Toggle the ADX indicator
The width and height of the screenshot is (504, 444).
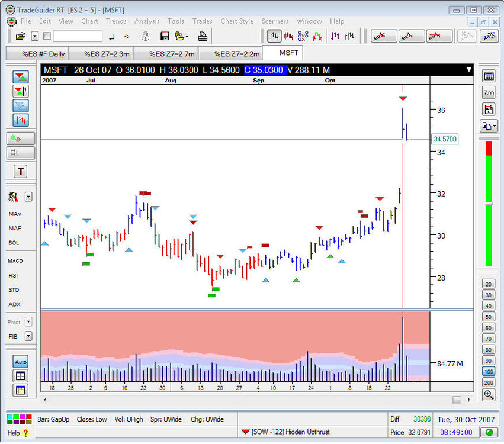click(14, 304)
